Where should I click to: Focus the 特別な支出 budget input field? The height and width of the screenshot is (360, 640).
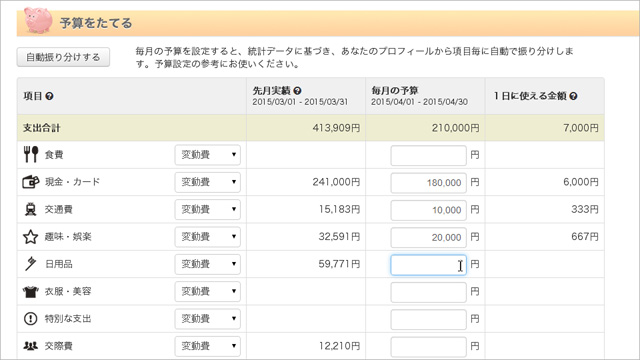[428, 320]
